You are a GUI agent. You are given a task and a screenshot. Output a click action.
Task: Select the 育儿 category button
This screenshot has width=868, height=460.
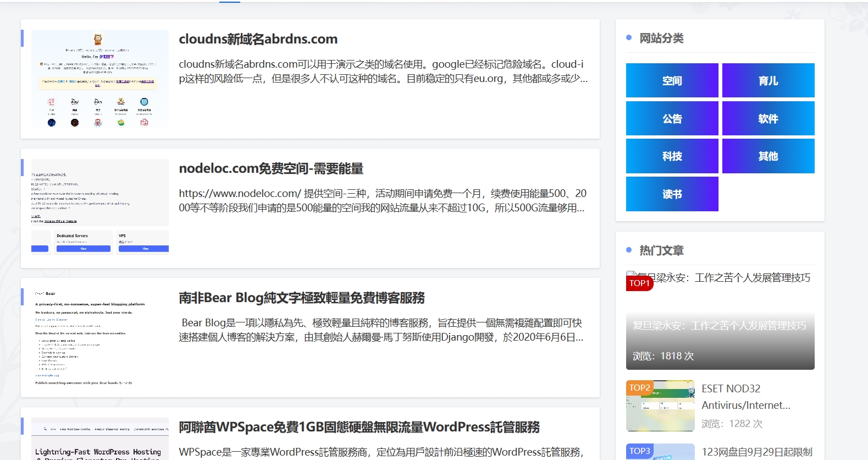[768, 80]
